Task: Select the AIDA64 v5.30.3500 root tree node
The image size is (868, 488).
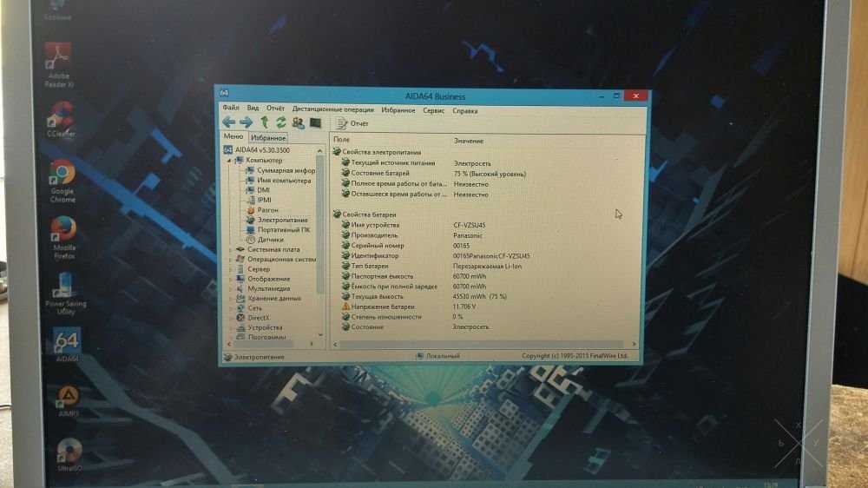Action: click(x=257, y=150)
